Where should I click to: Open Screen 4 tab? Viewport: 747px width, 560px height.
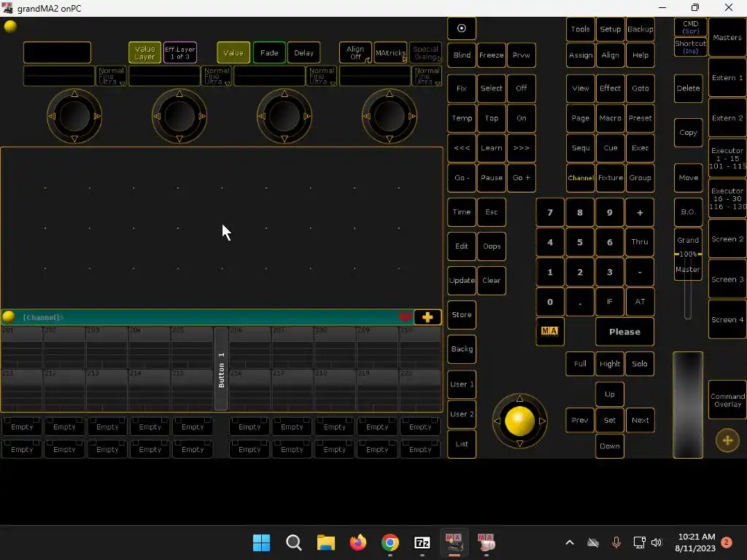[x=727, y=319]
